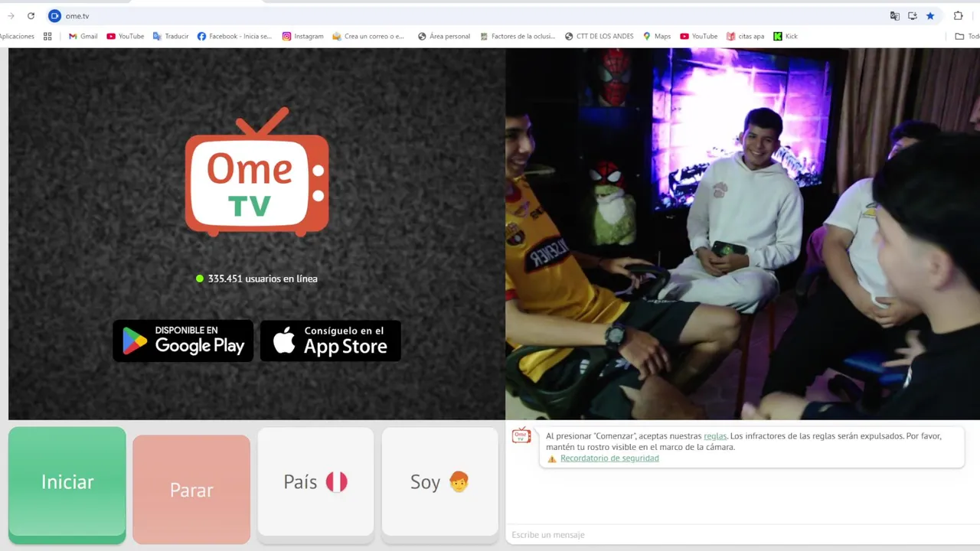Open the Instagram bookmark
980x551 pixels.
click(303, 36)
